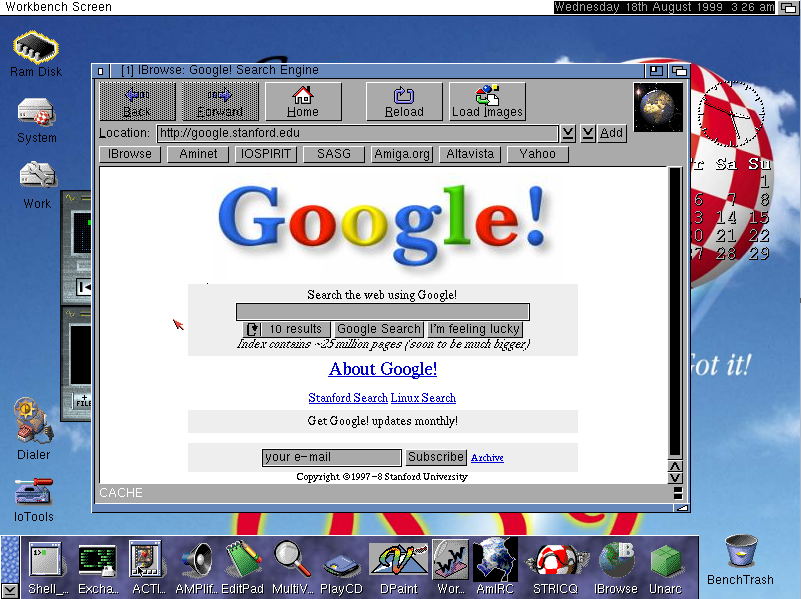Open the Ram Disk desktop icon
Screen dimensions: 801x599
pos(36,54)
